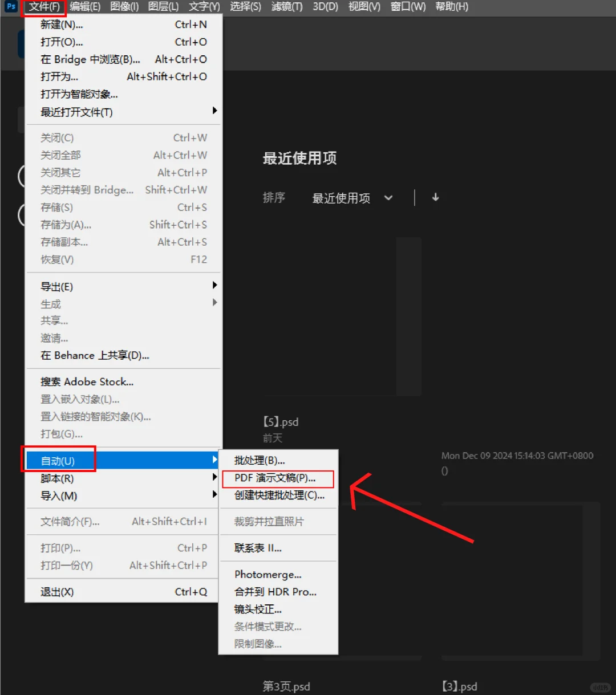The image size is (616, 695).
Task: Select 创建快捷批处理(C)... entry
Action: 278,495
